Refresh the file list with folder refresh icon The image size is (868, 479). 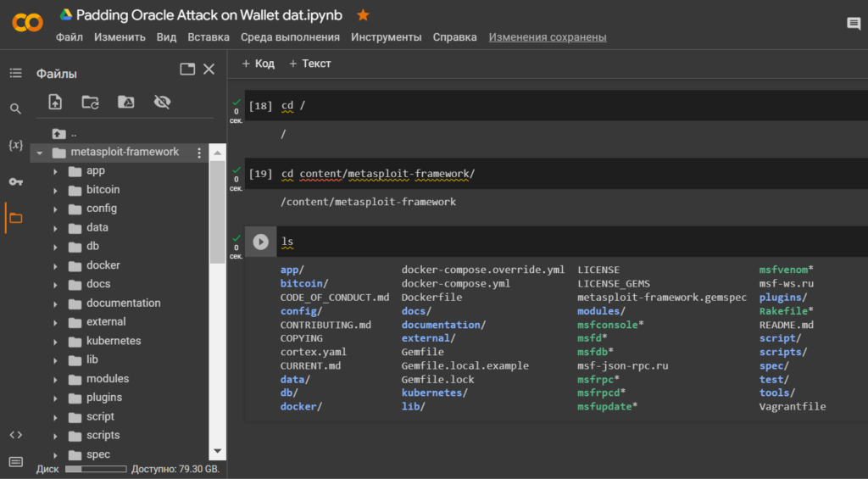pyautogui.click(x=90, y=102)
